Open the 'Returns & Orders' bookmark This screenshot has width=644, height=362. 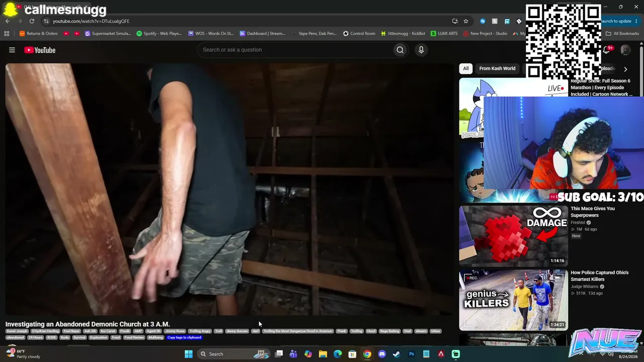click(39, 34)
